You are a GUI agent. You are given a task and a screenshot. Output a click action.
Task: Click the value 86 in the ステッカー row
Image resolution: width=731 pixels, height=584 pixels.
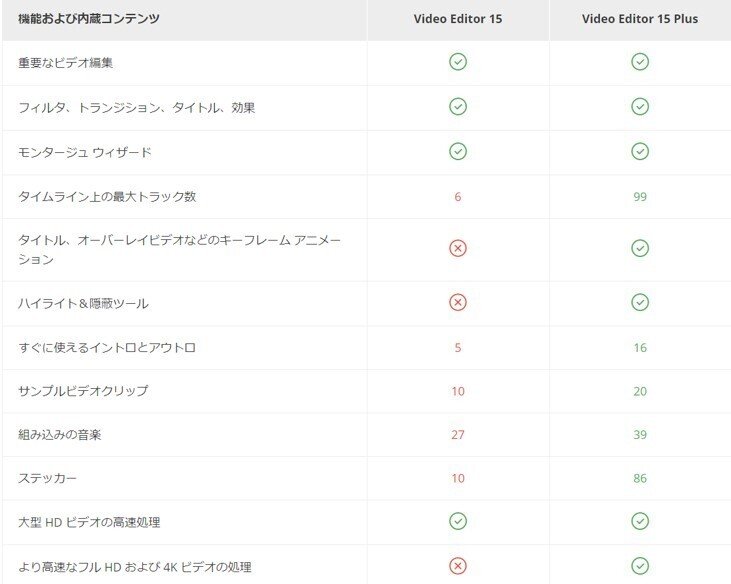[640, 478]
